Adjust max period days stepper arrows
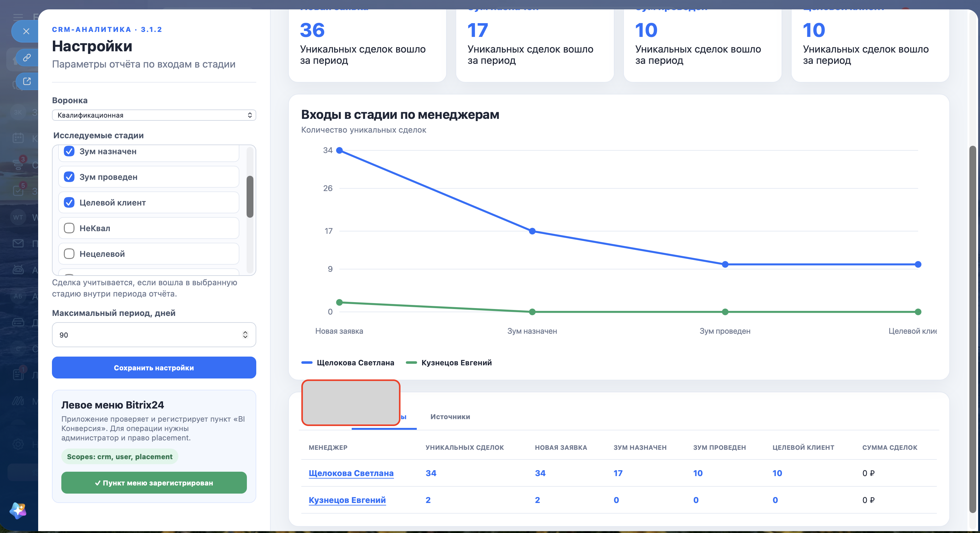Image resolution: width=980 pixels, height=533 pixels. (245, 335)
